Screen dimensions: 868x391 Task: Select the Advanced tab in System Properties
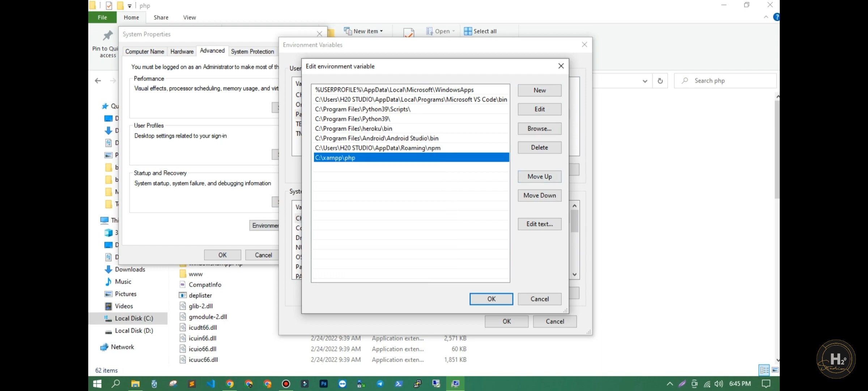click(212, 51)
